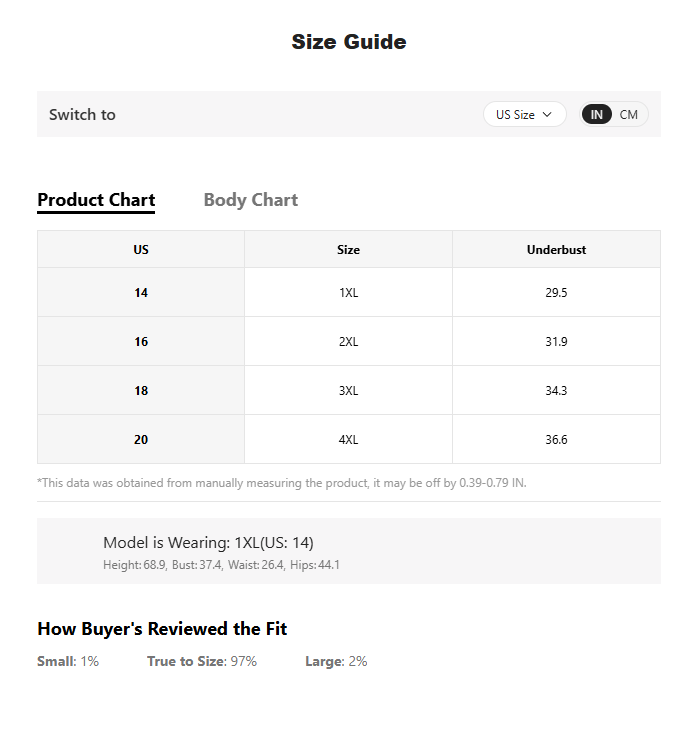Click the Small 1% fit rating
The height and width of the screenshot is (732, 687).
68,661
